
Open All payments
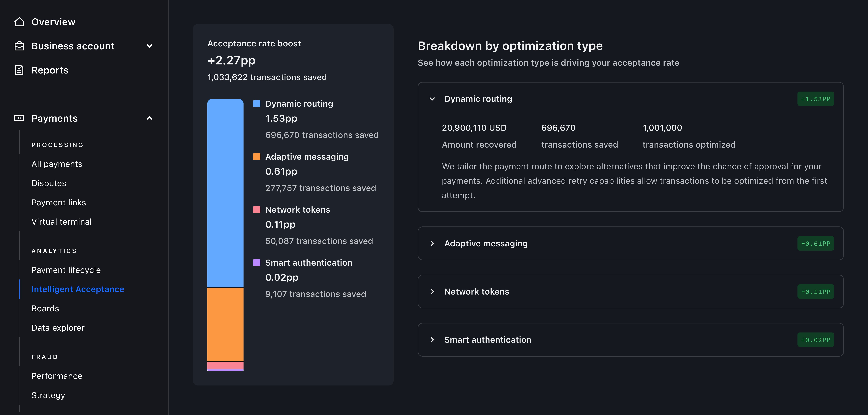pos(57,164)
